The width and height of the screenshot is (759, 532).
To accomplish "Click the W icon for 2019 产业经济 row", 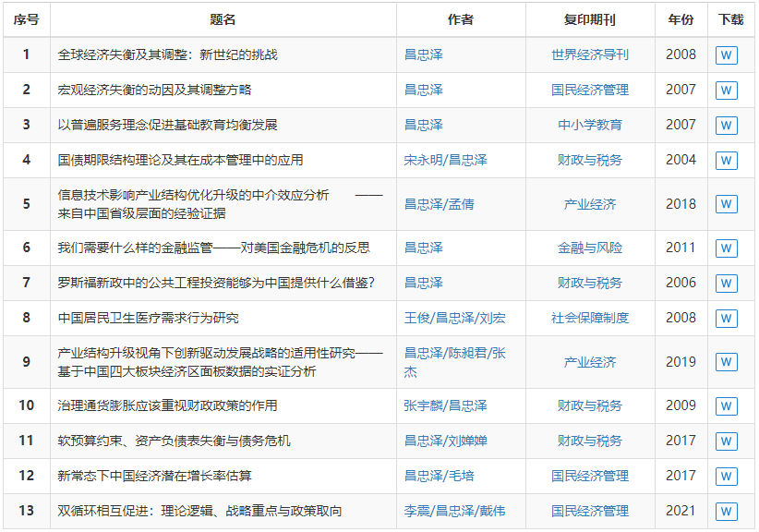I will point(726,363).
